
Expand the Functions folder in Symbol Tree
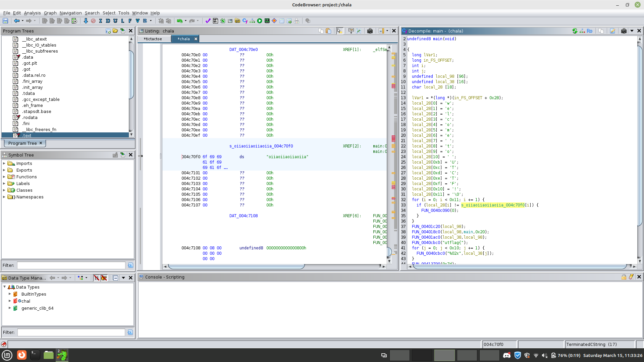(4, 177)
